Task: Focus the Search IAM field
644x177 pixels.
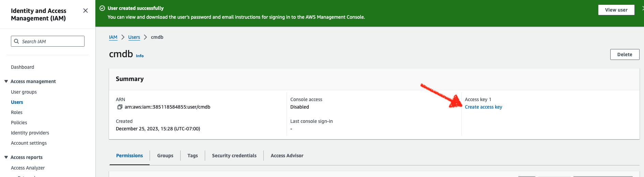Action: [x=48, y=41]
